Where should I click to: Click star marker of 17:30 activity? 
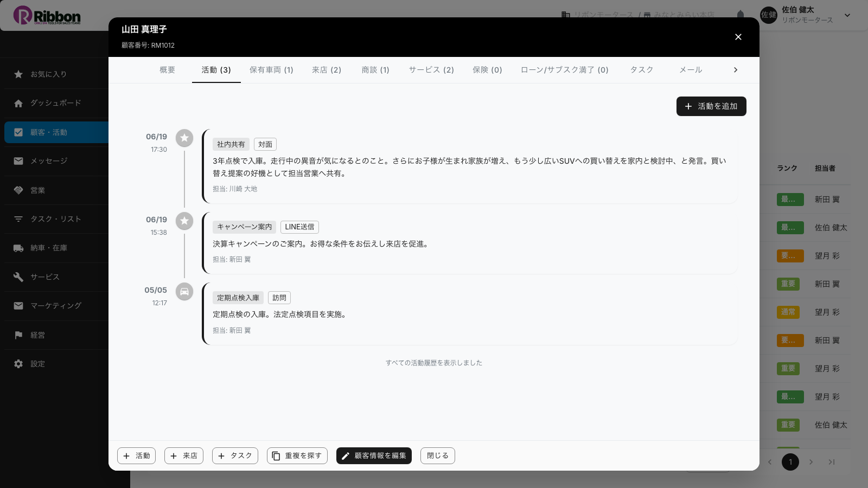pos(184,138)
